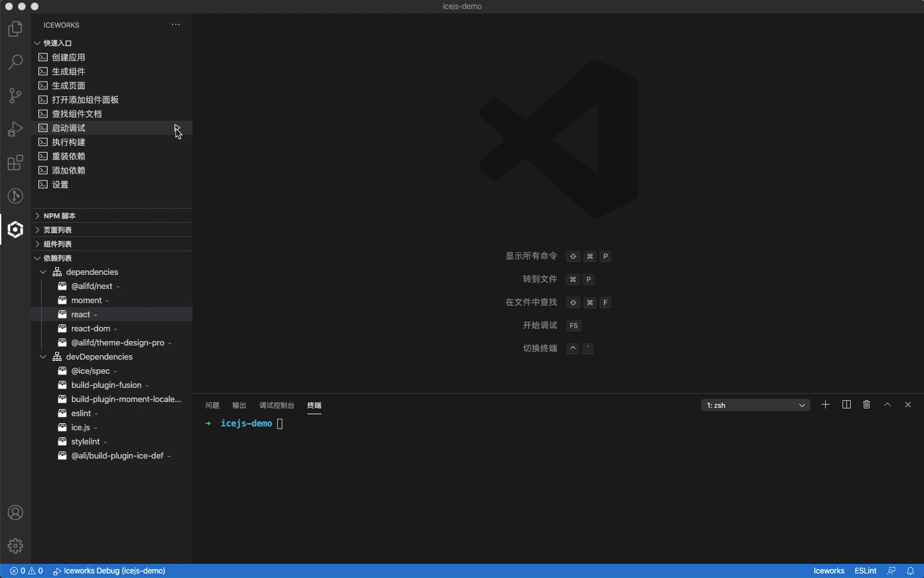Select react-dom dependency
The image size is (924, 578).
(112, 329)
